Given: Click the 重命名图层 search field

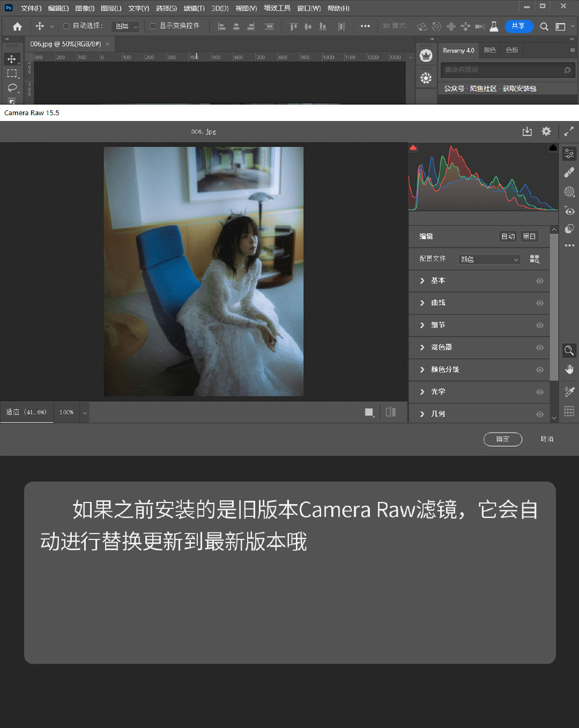Looking at the screenshot, I should [507, 70].
